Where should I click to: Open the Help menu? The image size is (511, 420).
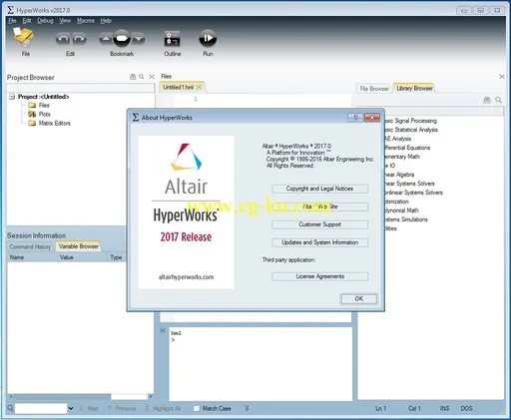pos(106,21)
